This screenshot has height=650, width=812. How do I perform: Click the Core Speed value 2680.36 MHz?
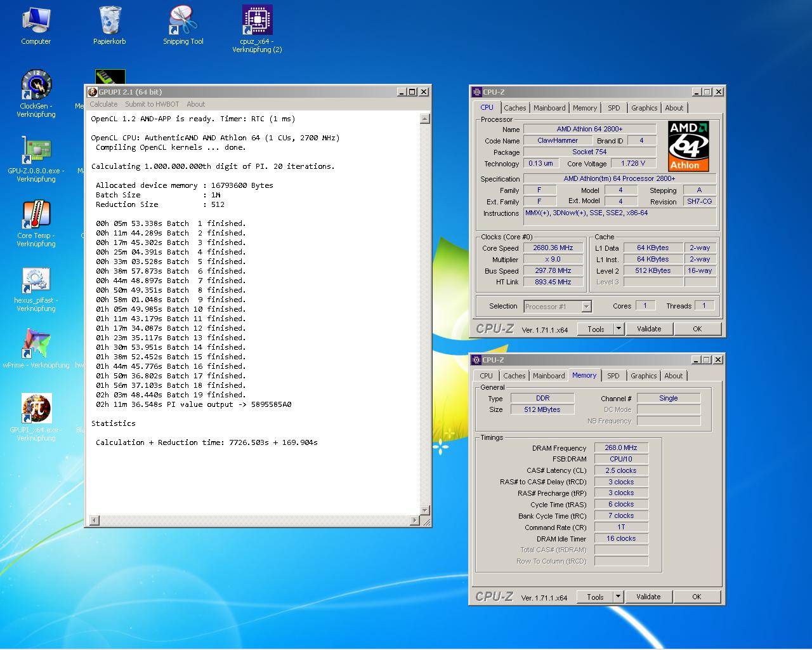pos(553,248)
